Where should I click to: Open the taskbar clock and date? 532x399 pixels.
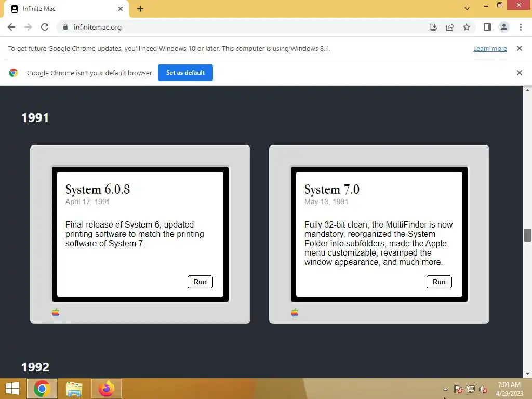coord(509,389)
